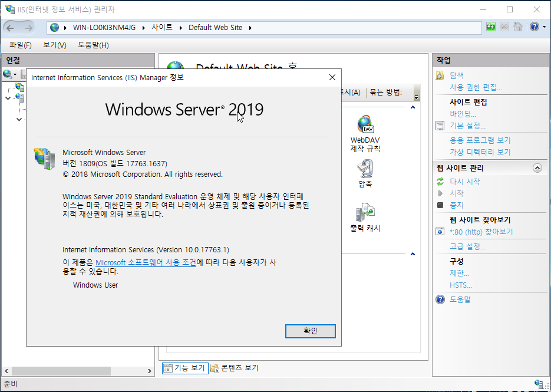Image resolution: width=551 pixels, height=392 pixels.
Task: Click the 시작 play icon
Action: [x=440, y=193]
